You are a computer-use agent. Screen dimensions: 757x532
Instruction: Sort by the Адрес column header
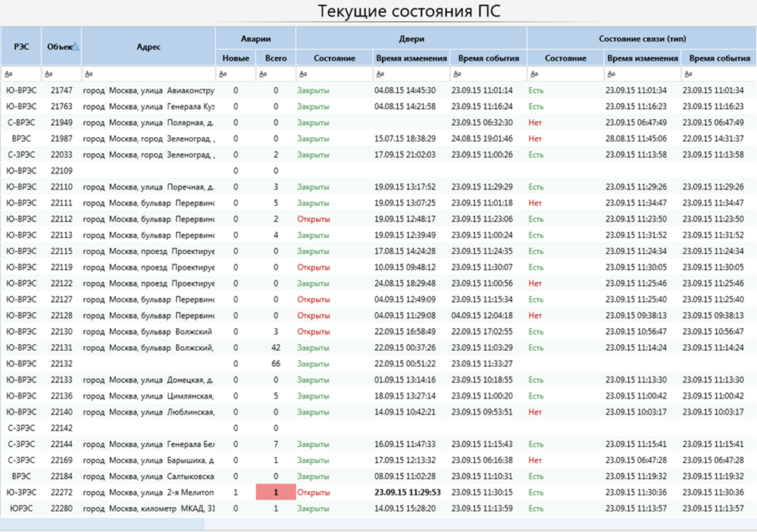tap(149, 46)
